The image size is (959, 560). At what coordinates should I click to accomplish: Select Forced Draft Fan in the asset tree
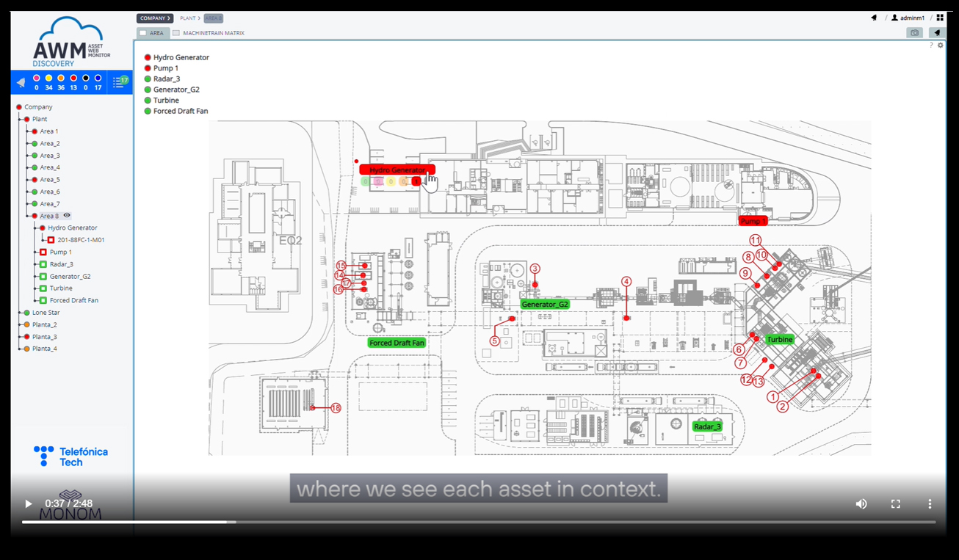[74, 300]
